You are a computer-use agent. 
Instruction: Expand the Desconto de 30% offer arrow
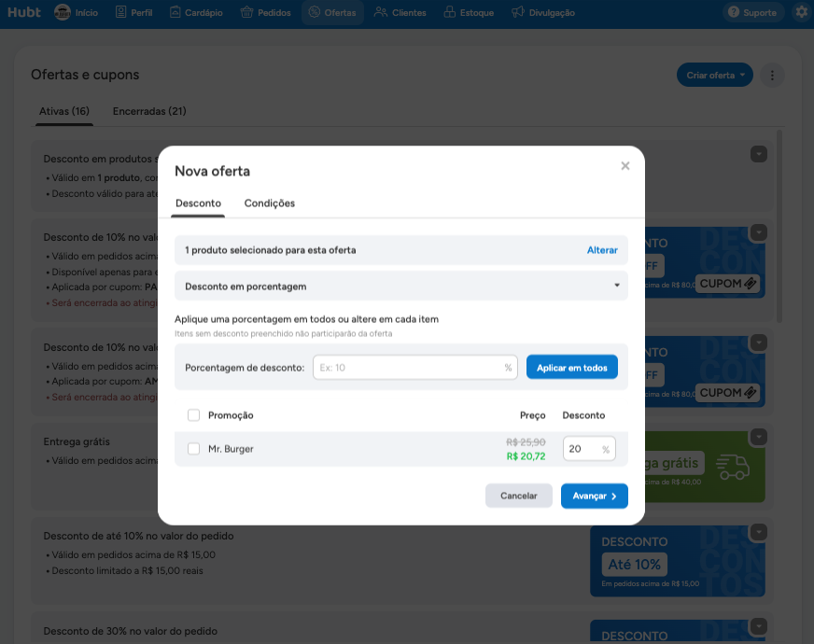click(758, 626)
